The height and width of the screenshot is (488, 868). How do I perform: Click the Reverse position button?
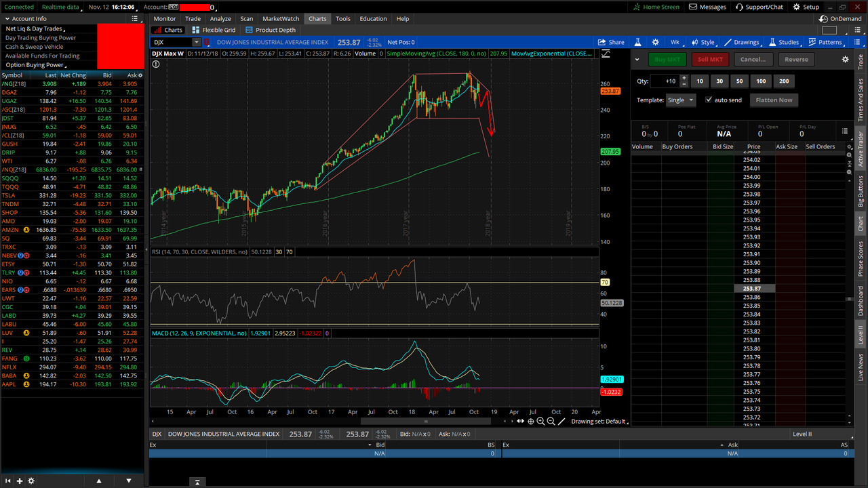(796, 59)
